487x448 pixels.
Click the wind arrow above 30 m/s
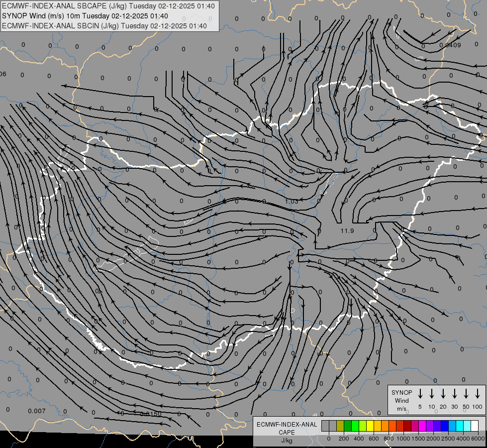coord(454,394)
